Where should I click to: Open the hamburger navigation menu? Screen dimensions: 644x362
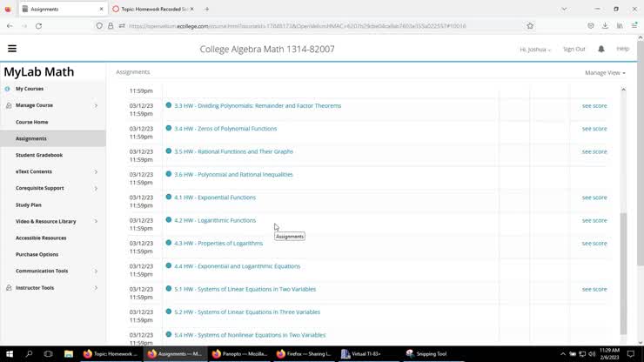click(12, 49)
